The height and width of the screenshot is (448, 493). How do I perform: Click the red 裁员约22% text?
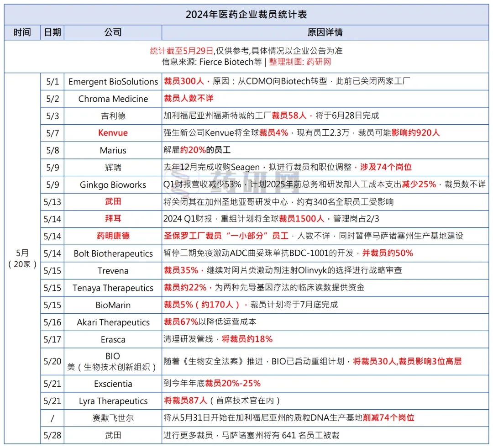click(185, 287)
